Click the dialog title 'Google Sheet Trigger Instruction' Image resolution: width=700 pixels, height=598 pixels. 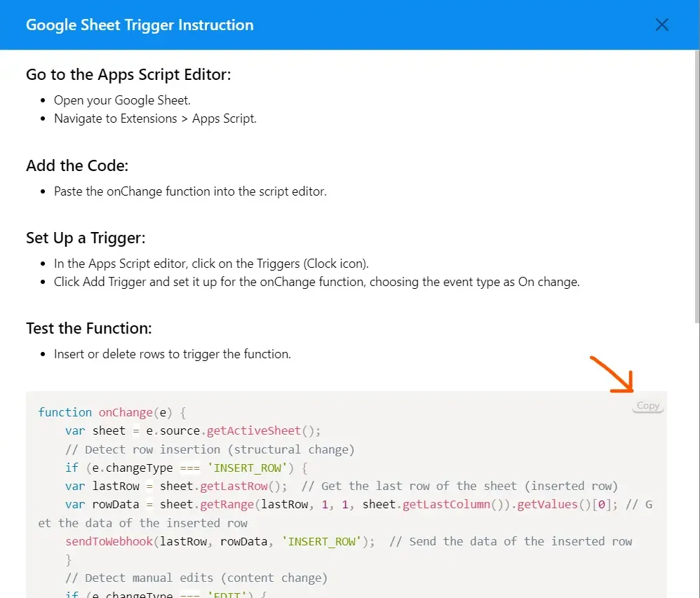point(140,25)
